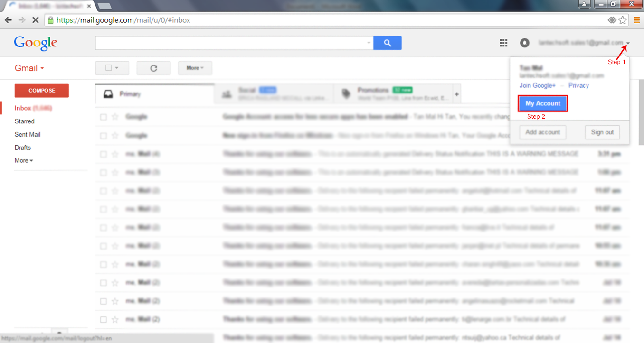Screen dimensions: 644x343
Task: Click the My Account button
Action: click(543, 103)
